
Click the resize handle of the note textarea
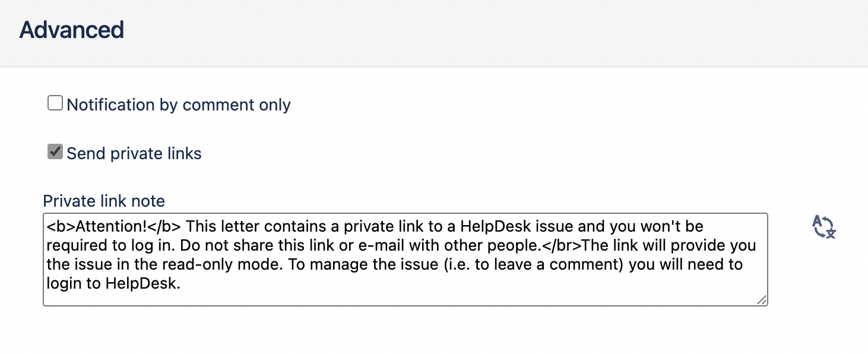tap(762, 300)
